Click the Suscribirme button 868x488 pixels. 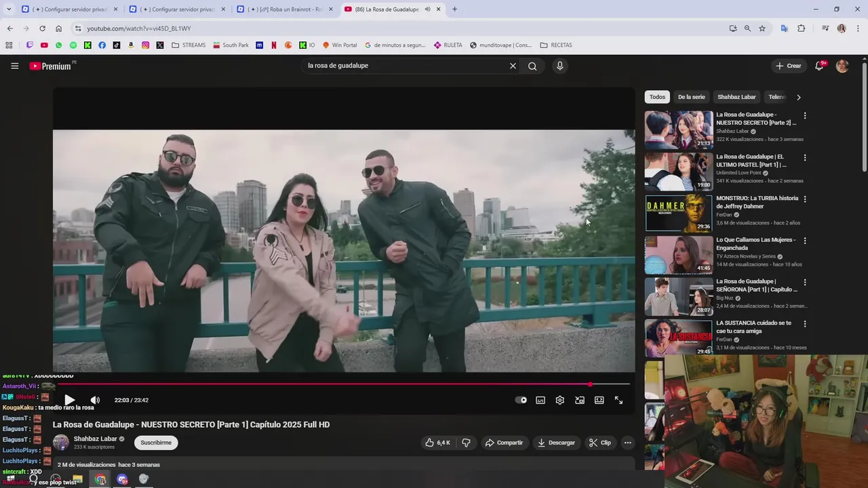156,443
